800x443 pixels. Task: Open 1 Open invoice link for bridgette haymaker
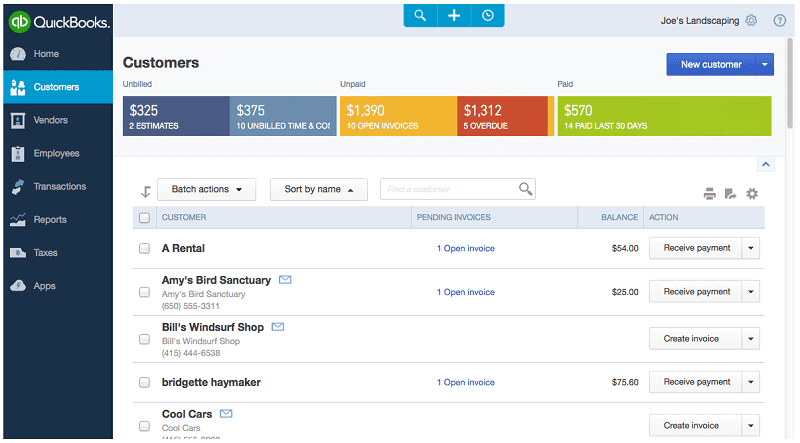pos(465,382)
